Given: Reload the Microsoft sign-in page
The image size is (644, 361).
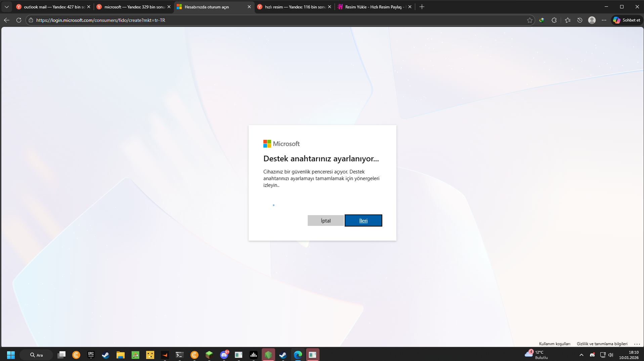Looking at the screenshot, I should tap(19, 20).
